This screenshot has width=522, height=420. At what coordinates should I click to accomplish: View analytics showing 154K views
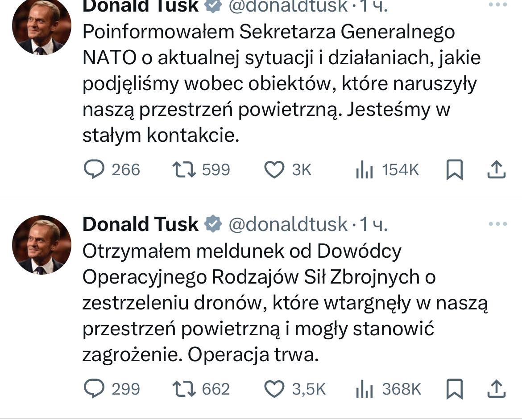(x=365, y=170)
